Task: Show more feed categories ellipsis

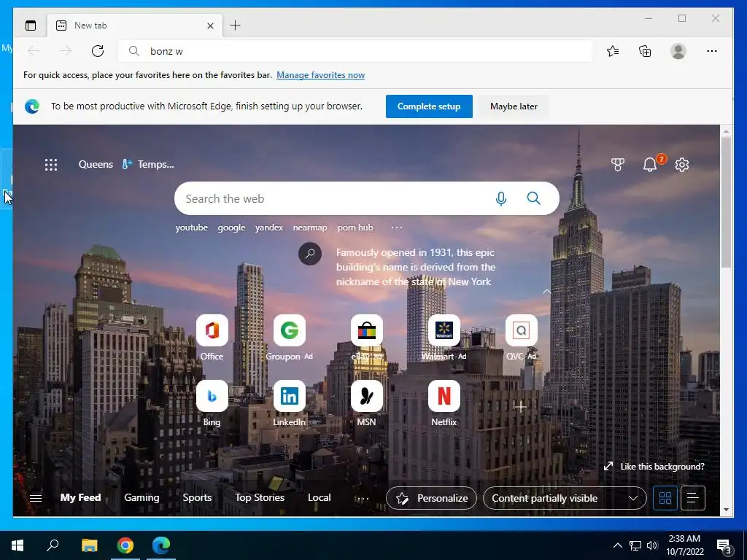Action: (363, 499)
